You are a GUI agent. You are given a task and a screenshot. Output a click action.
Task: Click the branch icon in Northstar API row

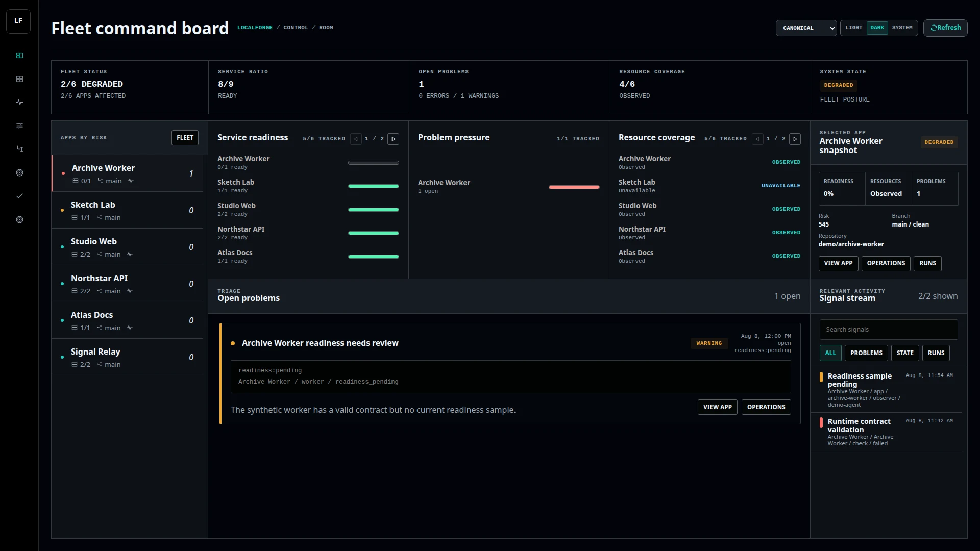(x=99, y=291)
